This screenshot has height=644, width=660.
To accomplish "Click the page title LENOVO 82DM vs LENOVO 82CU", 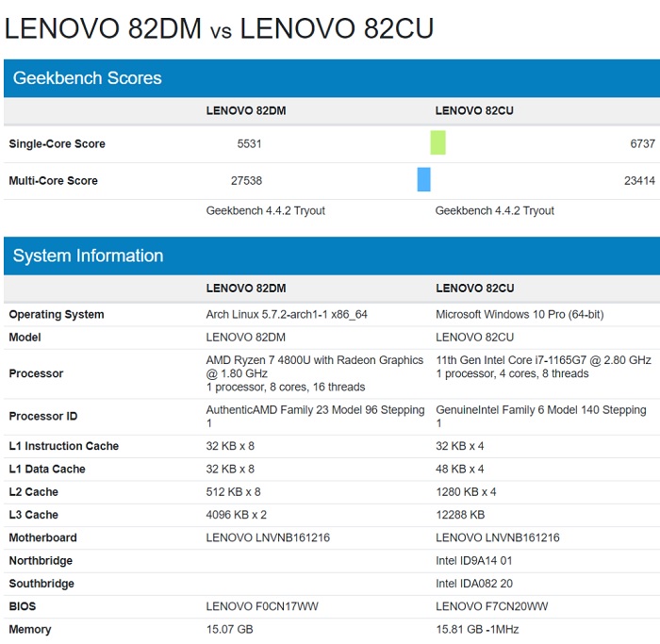I will 219,28.
